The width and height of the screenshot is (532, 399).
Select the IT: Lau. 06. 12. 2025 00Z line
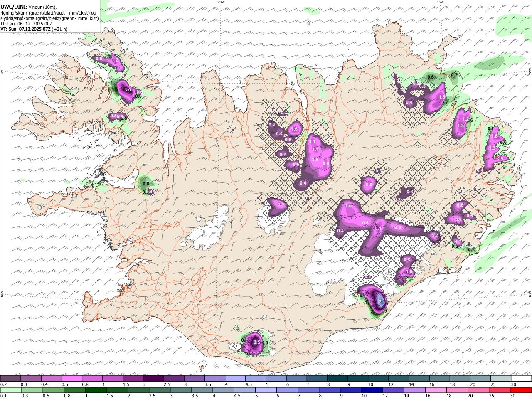[26, 24]
